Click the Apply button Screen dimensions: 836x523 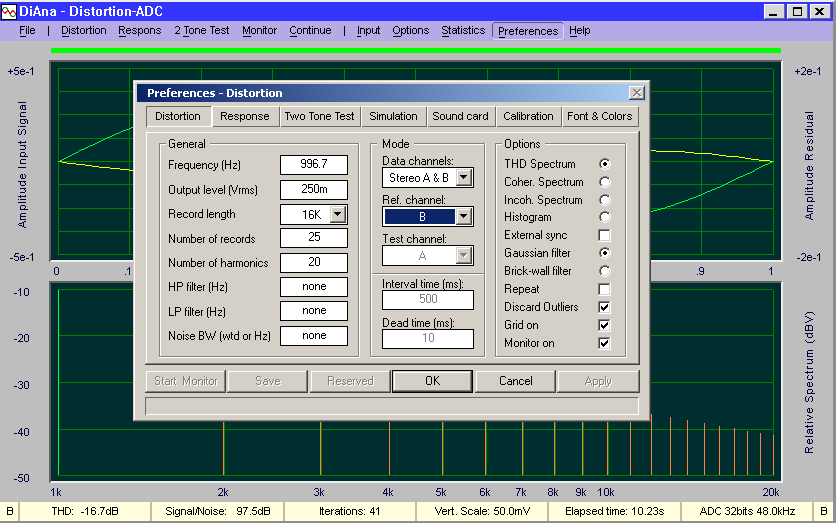click(598, 381)
